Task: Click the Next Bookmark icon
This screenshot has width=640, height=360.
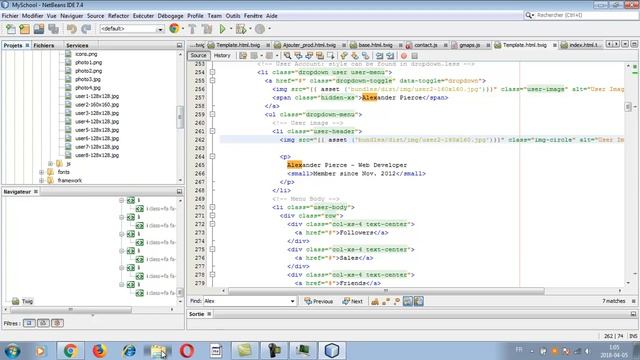Action: coord(354,56)
